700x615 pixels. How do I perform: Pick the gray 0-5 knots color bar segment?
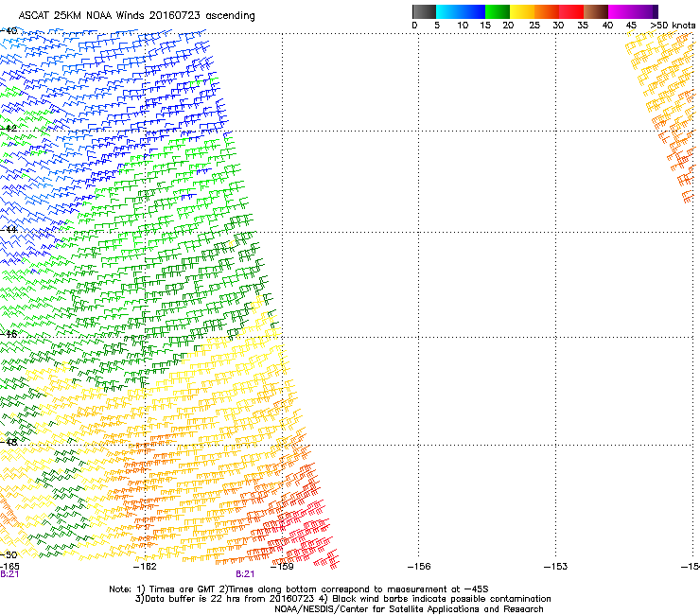(x=424, y=11)
